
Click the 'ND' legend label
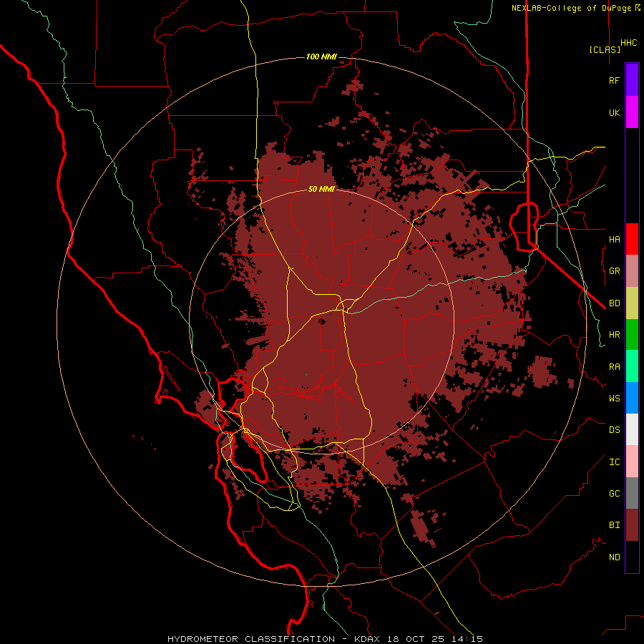pos(615,557)
